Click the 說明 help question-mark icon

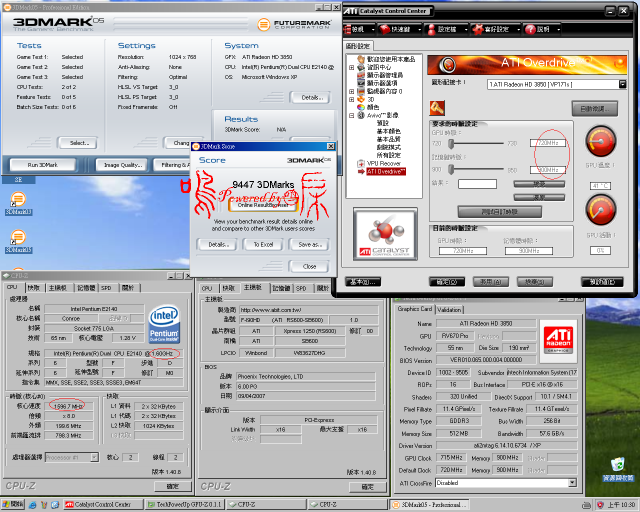[x=530, y=29]
